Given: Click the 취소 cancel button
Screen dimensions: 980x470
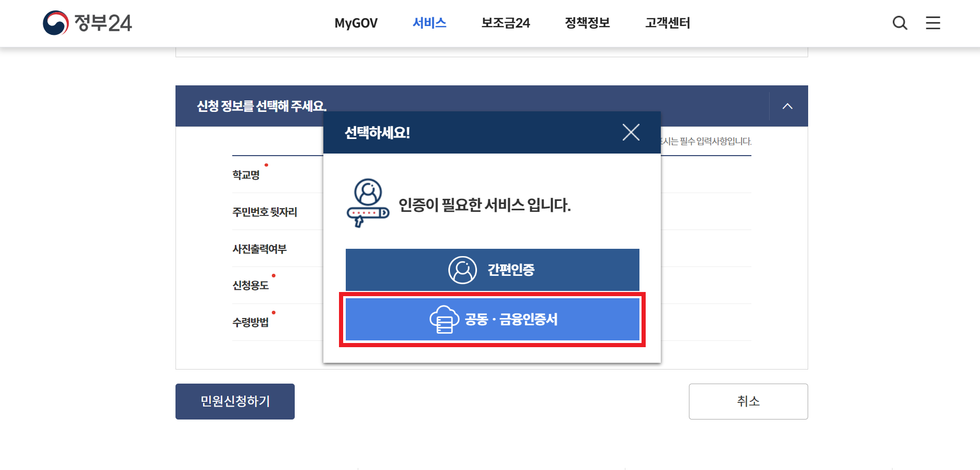Looking at the screenshot, I should (748, 401).
